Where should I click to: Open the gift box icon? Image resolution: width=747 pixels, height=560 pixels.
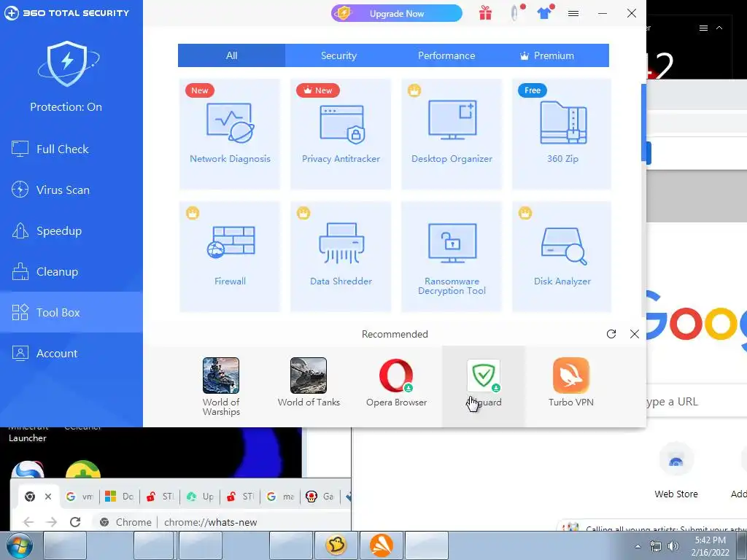pyautogui.click(x=485, y=13)
